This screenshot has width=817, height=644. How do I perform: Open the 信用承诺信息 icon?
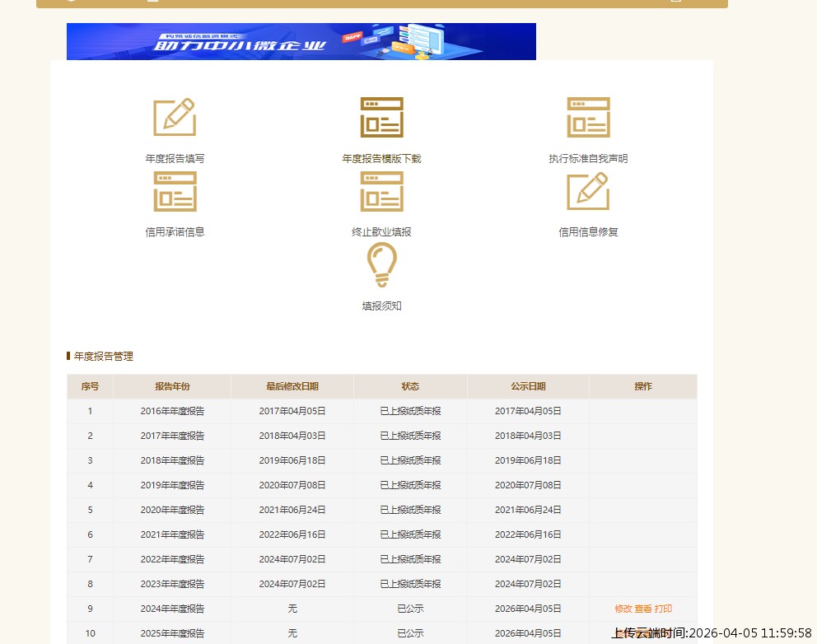(x=175, y=192)
